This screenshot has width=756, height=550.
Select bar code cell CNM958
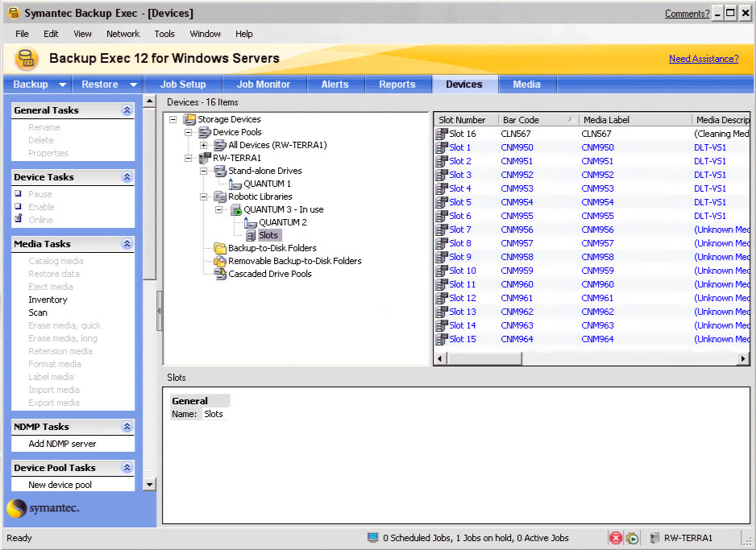[x=517, y=257]
